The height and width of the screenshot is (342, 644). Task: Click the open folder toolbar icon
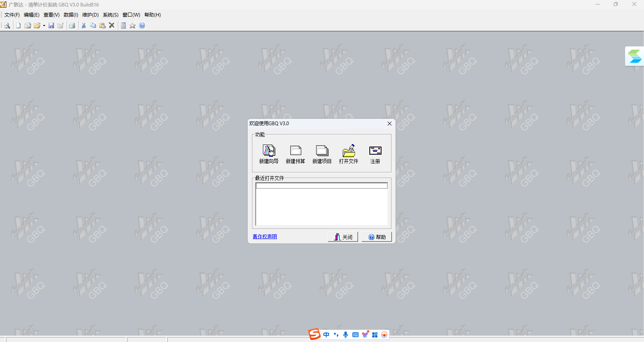tap(37, 25)
